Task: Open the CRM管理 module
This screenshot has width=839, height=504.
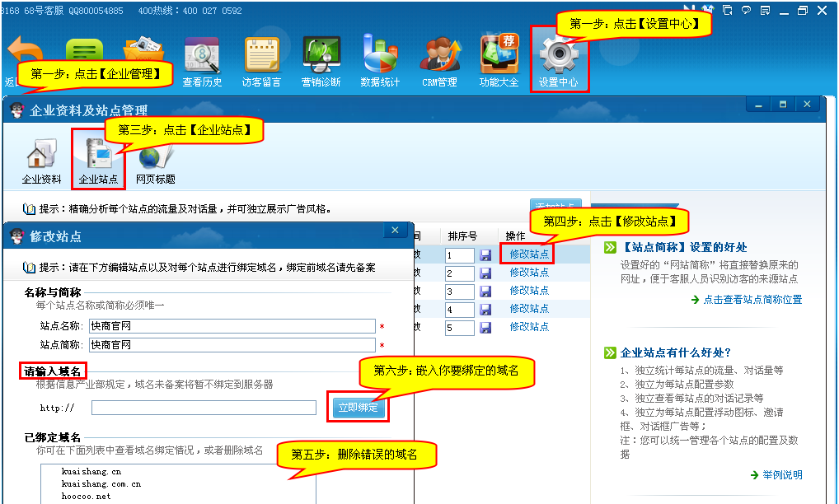Action: (x=439, y=62)
